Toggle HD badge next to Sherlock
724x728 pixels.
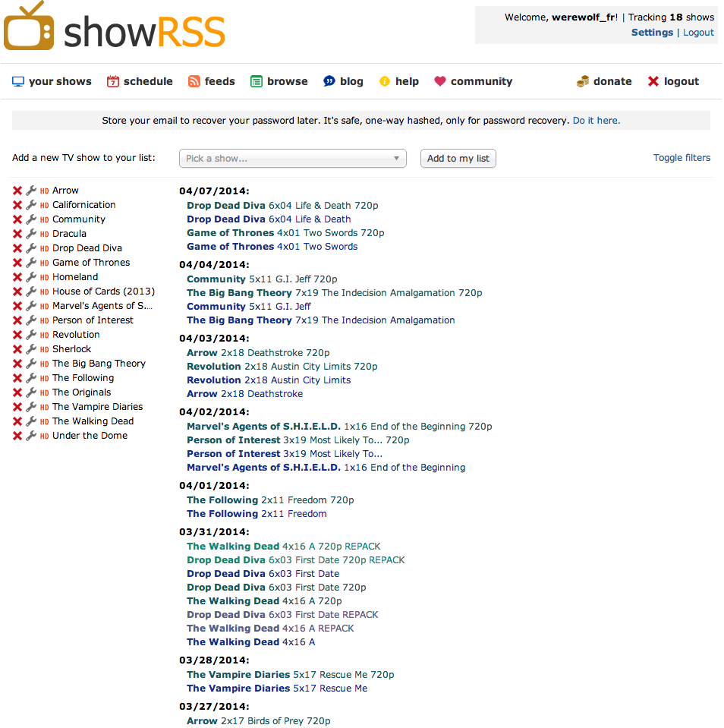[x=45, y=349]
